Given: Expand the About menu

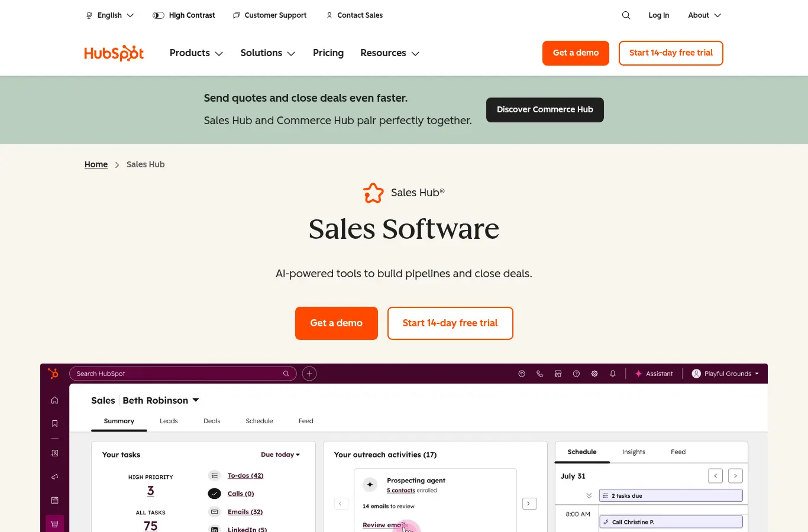Looking at the screenshot, I should click(704, 15).
